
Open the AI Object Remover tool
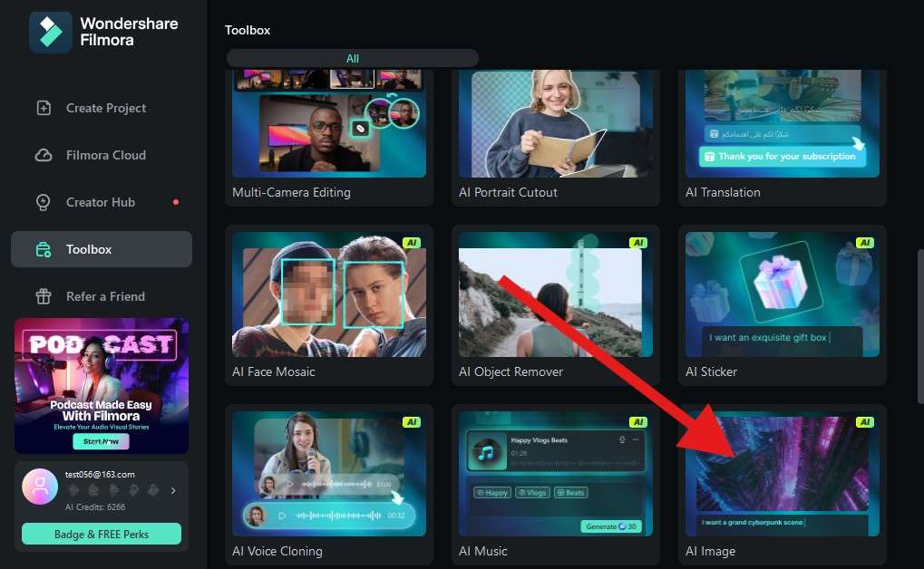556,305
